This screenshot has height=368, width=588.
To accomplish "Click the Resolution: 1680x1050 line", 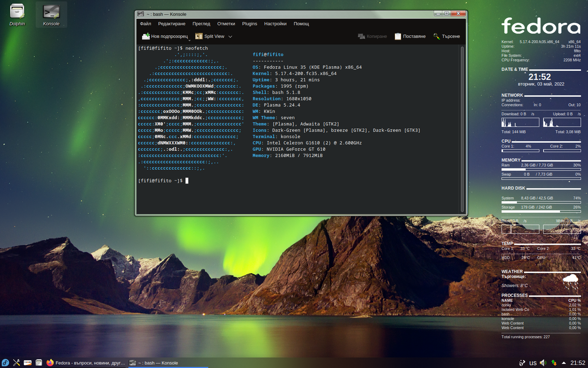I will tap(282, 99).
